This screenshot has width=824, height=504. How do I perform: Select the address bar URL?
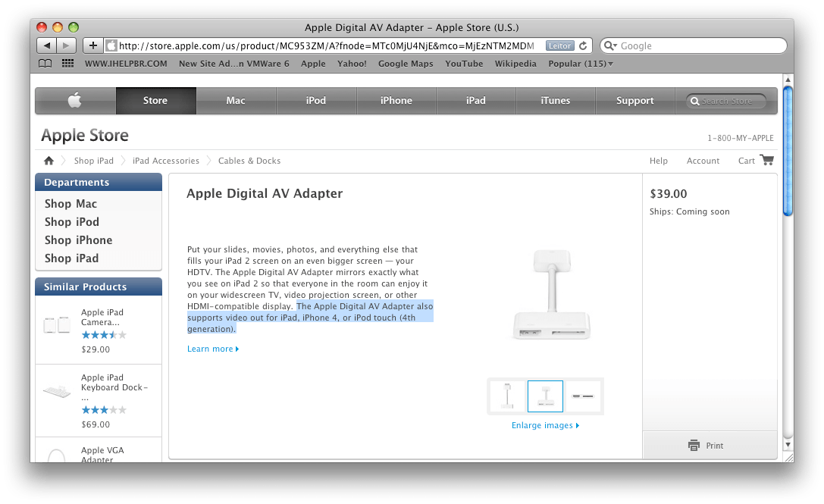click(327, 45)
